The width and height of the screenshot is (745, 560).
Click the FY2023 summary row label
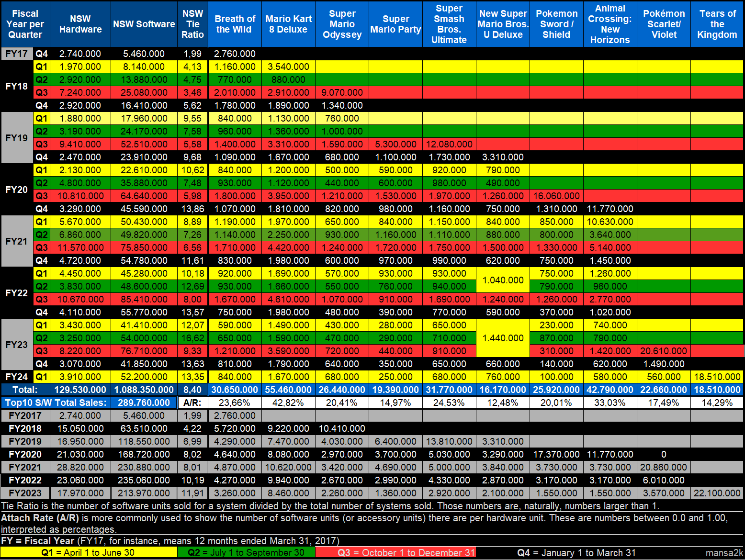[x=25, y=493]
